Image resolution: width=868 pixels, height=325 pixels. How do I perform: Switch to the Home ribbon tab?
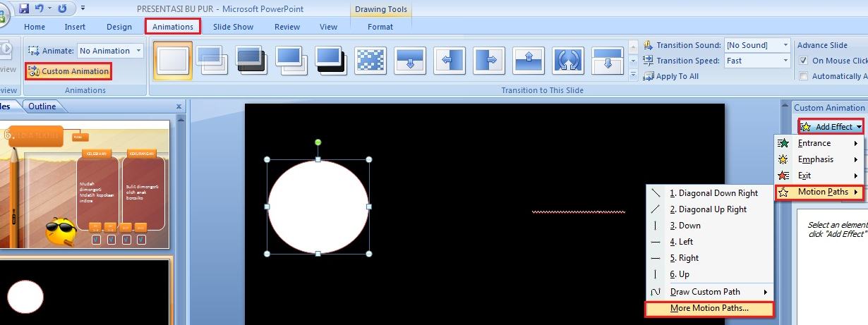click(x=35, y=27)
